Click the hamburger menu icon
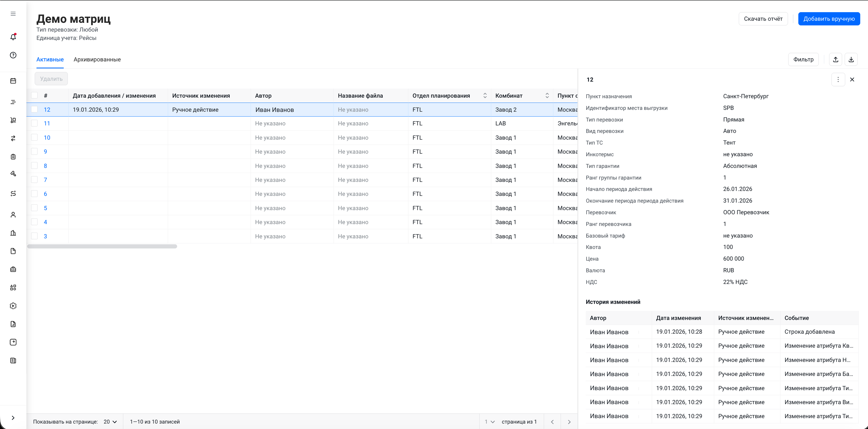Screen dimensions: 868x429 pos(13,14)
